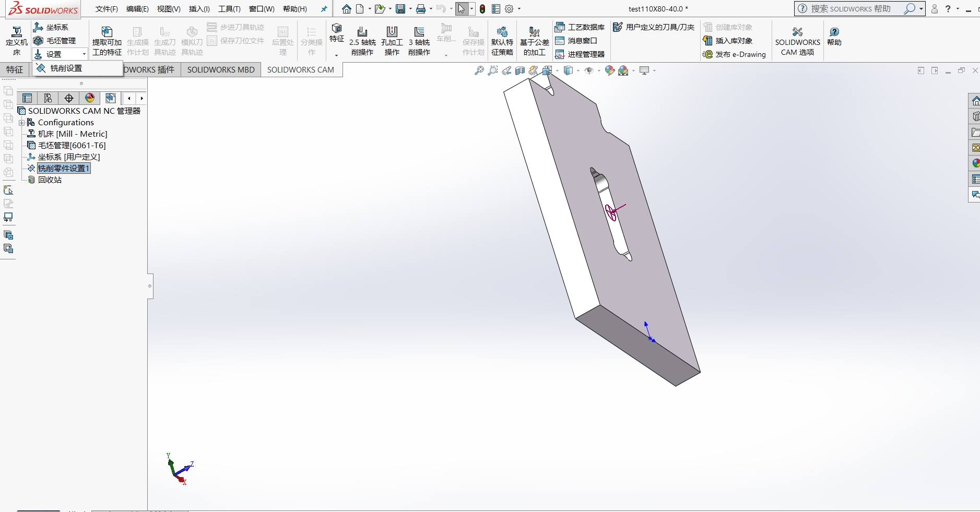Image resolution: width=980 pixels, height=512 pixels.
Task: Click the Zoom to Fit icon
Action: (x=479, y=70)
